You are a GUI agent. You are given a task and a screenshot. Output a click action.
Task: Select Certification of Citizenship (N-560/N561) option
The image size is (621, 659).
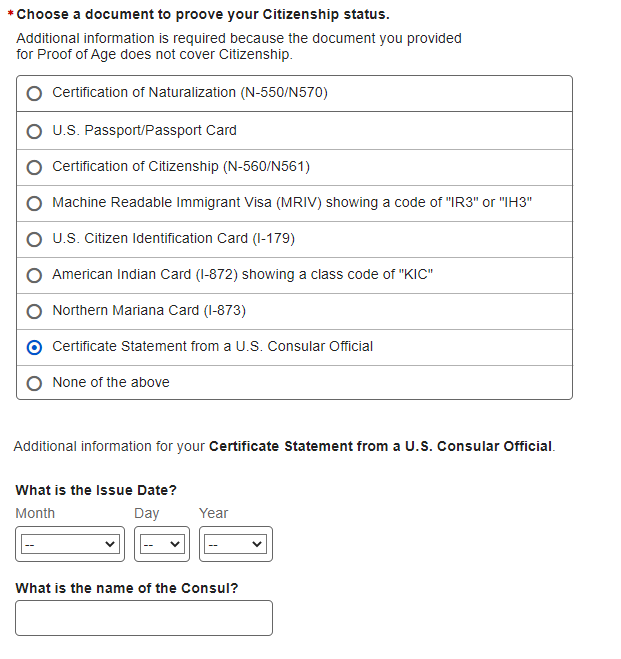point(35,167)
